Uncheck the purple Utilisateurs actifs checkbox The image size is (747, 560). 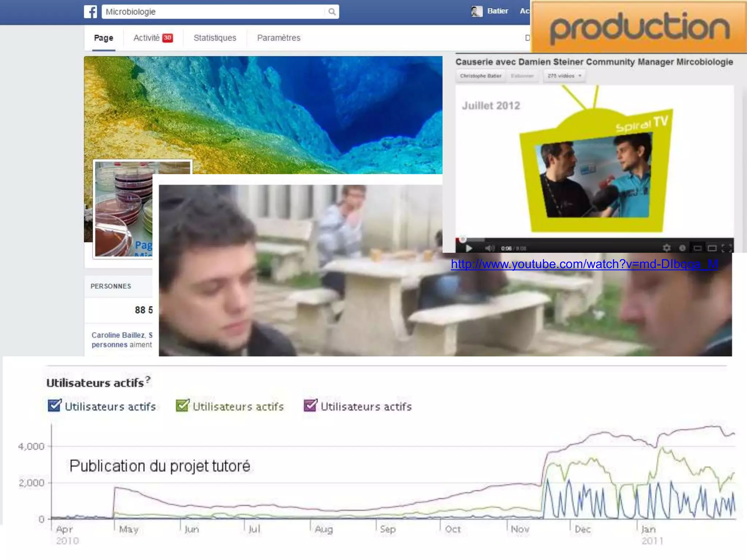point(310,405)
